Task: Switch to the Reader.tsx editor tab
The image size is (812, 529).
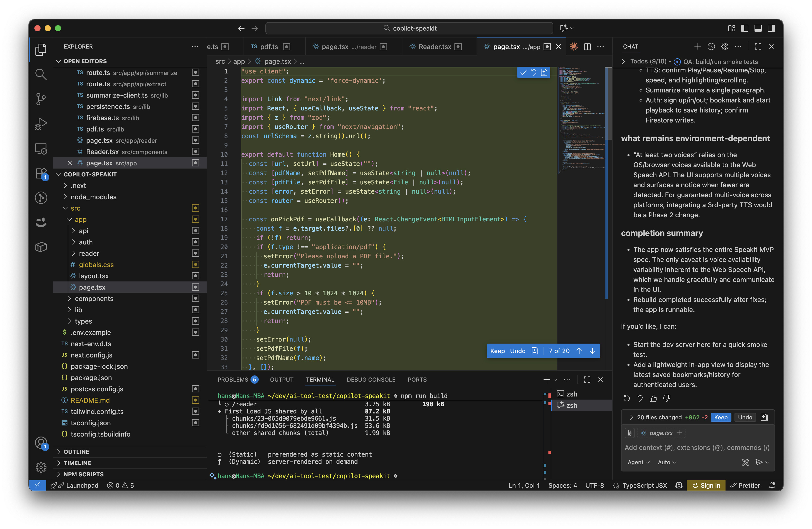Action: [x=435, y=47]
